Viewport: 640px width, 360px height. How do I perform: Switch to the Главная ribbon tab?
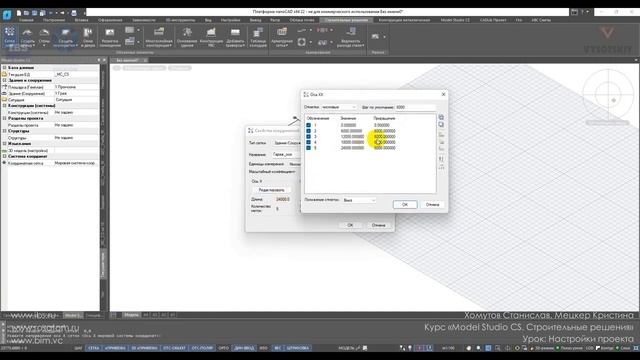(x=26, y=20)
